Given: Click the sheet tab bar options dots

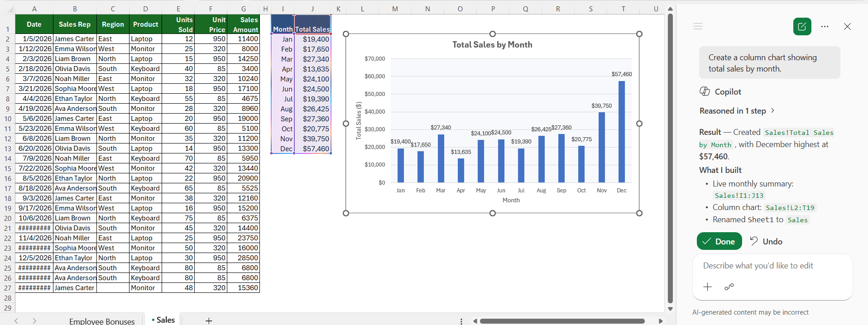Looking at the screenshot, I should (461, 321).
